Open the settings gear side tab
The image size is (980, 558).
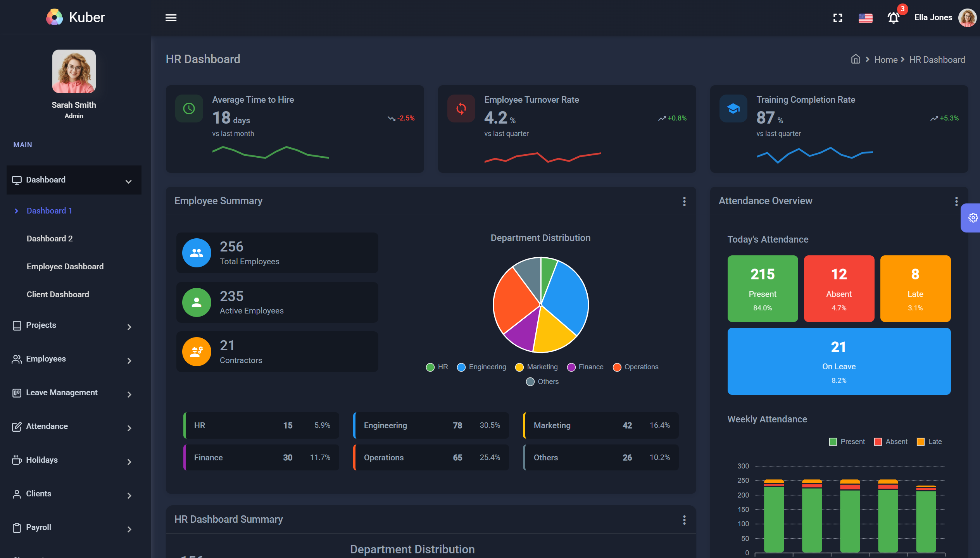tap(972, 218)
